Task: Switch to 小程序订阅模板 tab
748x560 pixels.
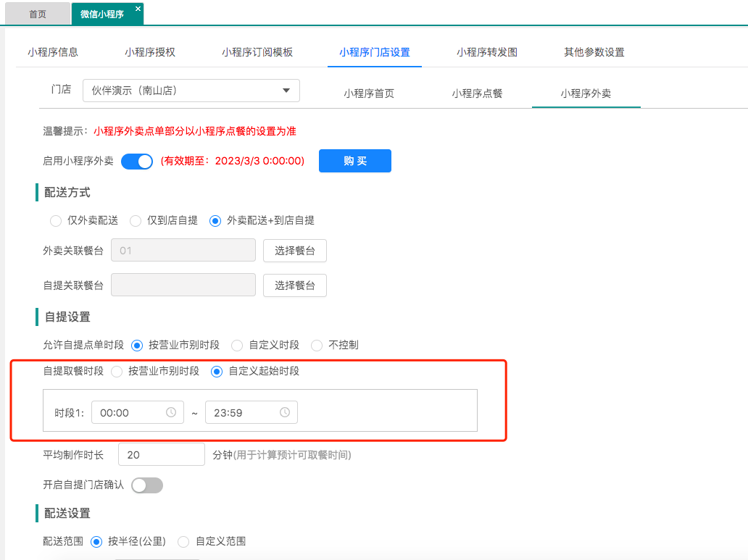Action: [257, 52]
